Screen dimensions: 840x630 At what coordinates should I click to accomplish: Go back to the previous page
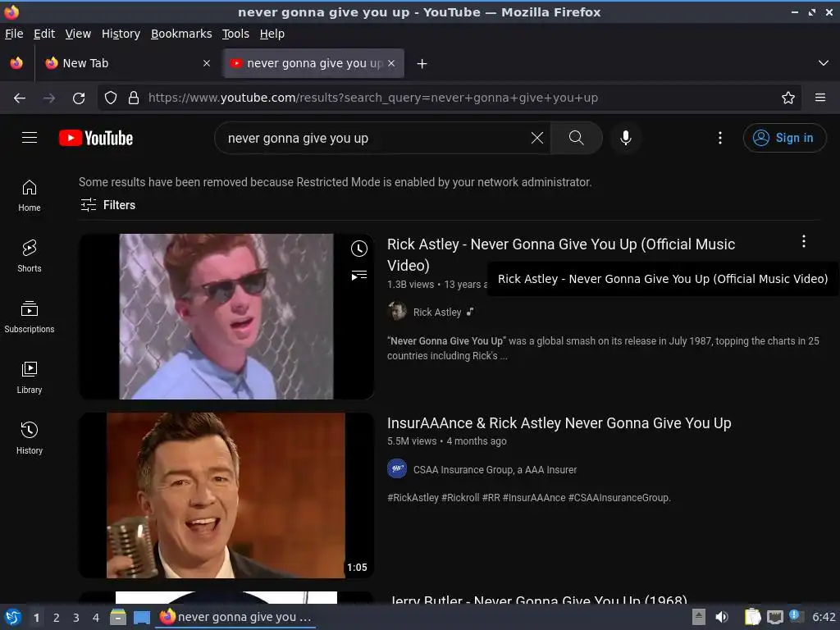[20, 98]
